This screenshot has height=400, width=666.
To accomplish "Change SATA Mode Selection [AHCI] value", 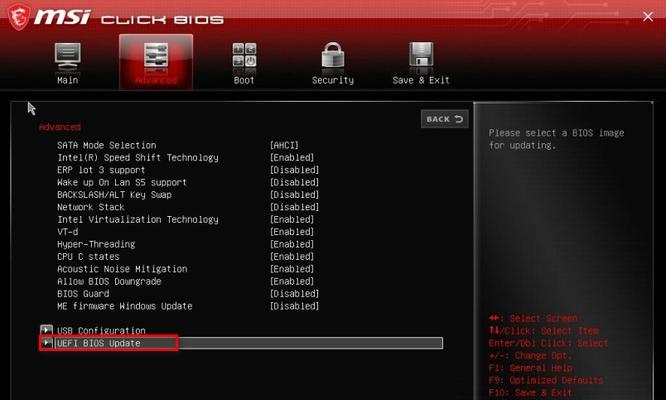I will [284, 145].
